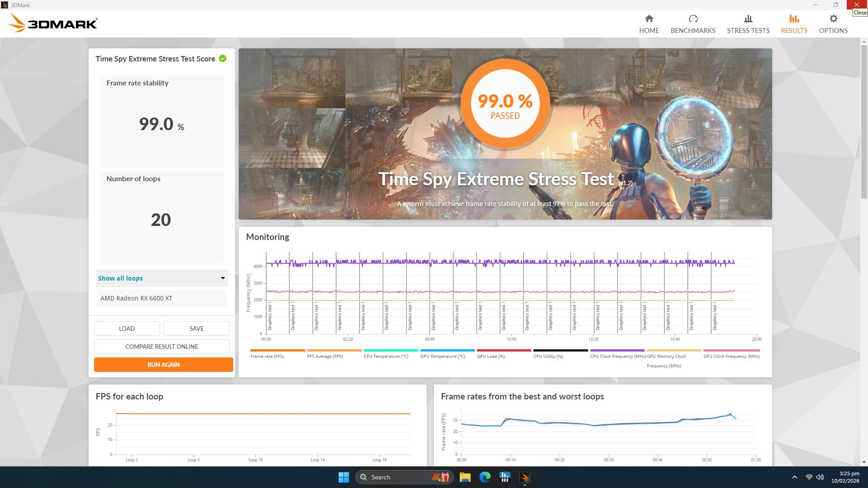Click the "Number of loops" label
Screen dimensions: 868x488
coord(133,179)
